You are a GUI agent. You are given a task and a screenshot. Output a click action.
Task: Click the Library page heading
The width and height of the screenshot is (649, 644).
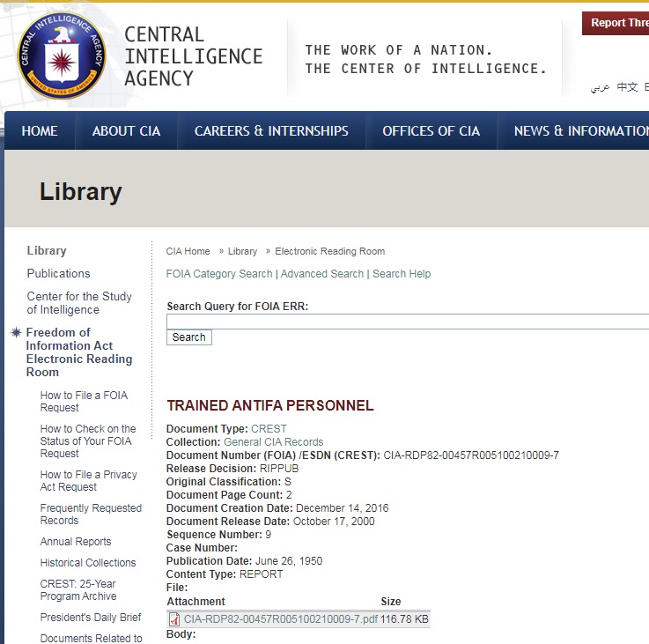(81, 192)
